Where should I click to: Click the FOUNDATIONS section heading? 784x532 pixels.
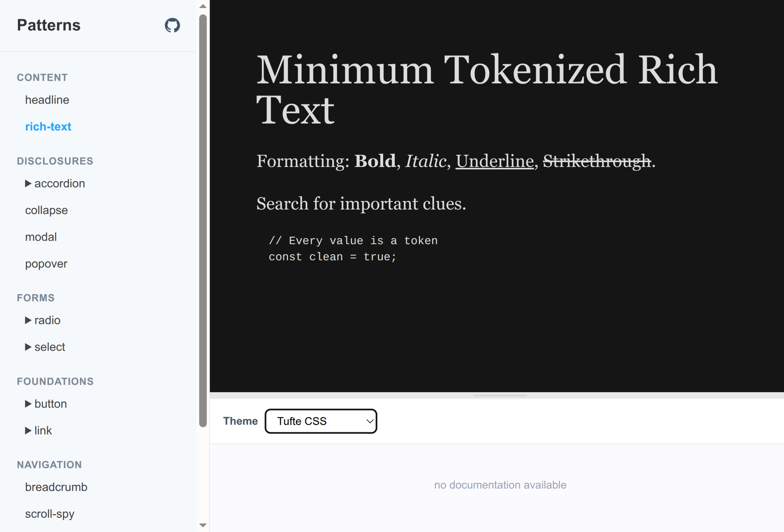(55, 381)
